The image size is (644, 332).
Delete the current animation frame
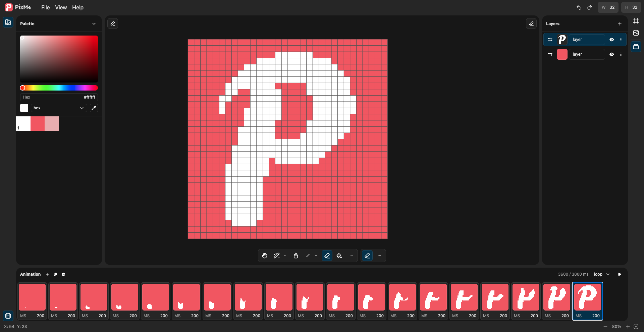tap(63, 274)
